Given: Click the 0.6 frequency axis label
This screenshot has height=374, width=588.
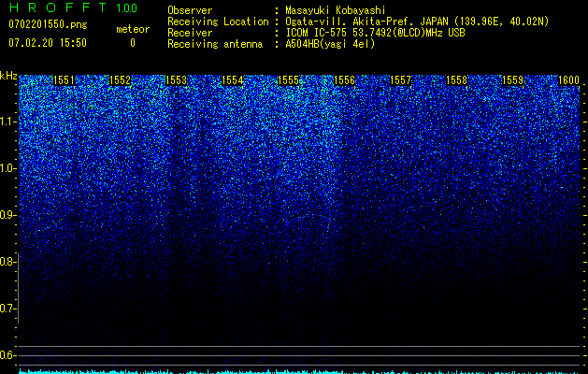Looking at the screenshot, I should click(x=7, y=355).
